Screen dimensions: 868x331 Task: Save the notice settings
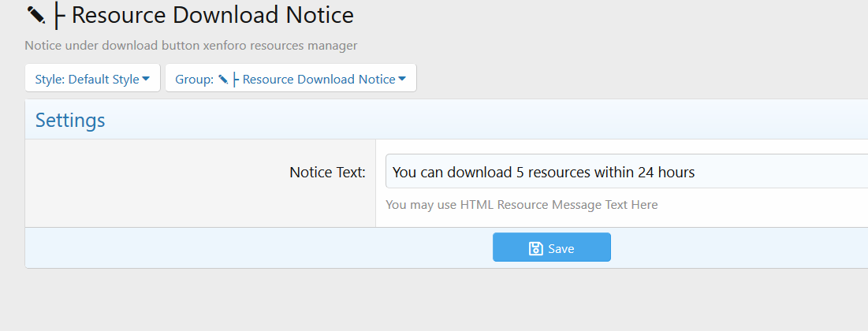point(551,247)
